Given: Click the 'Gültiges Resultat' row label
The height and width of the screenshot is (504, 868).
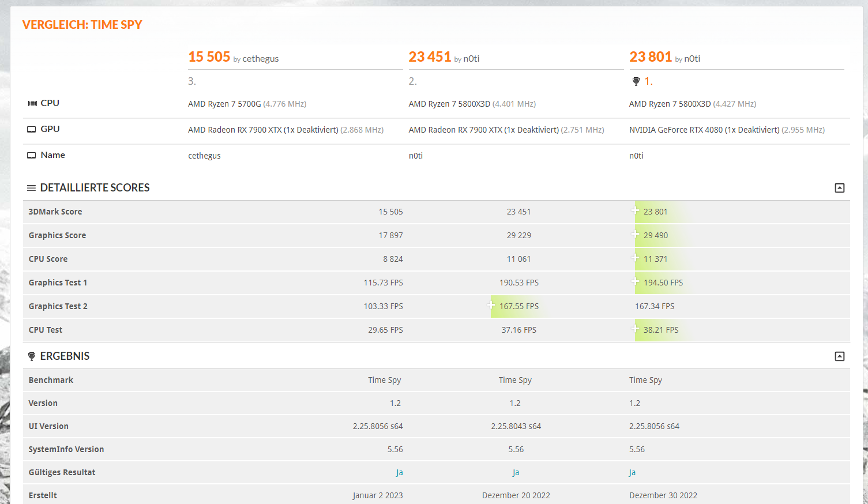Looking at the screenshot, I should click(x=62, y=472).
